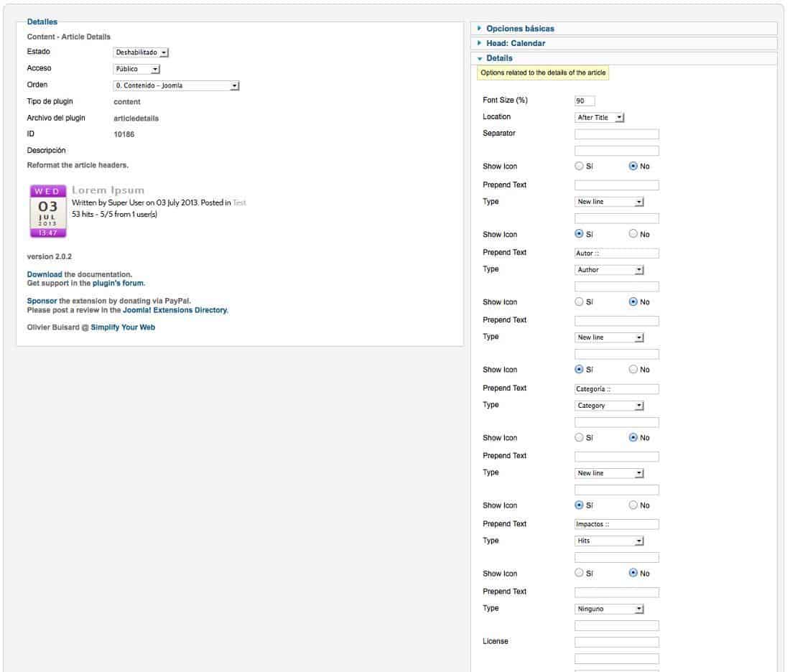Screen dimensions: 790x672
Task: Open the Type dropdown set to Hits
Action: tap(609, 541)
